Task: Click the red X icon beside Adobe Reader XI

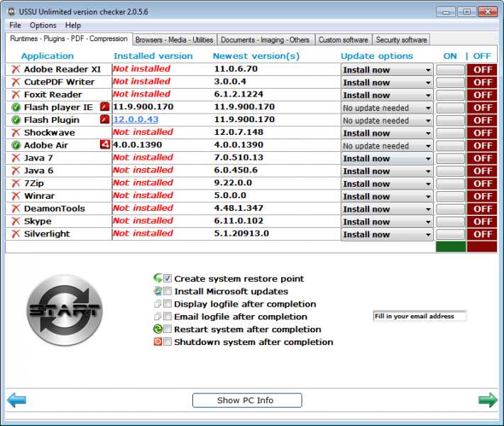Action: [x=16, y=69]
